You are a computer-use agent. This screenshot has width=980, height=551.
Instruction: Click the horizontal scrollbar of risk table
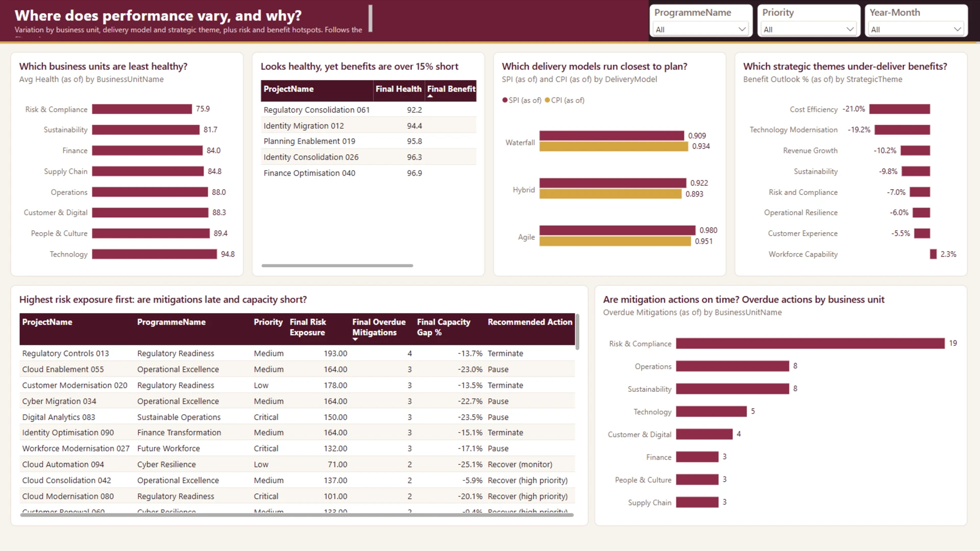[x=297, y=515]
